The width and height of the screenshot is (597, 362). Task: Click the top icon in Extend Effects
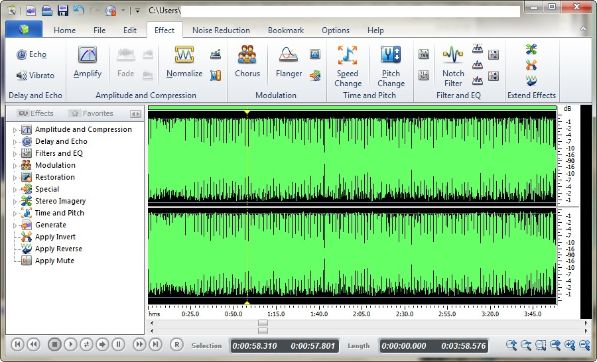(x=532, y=49)
